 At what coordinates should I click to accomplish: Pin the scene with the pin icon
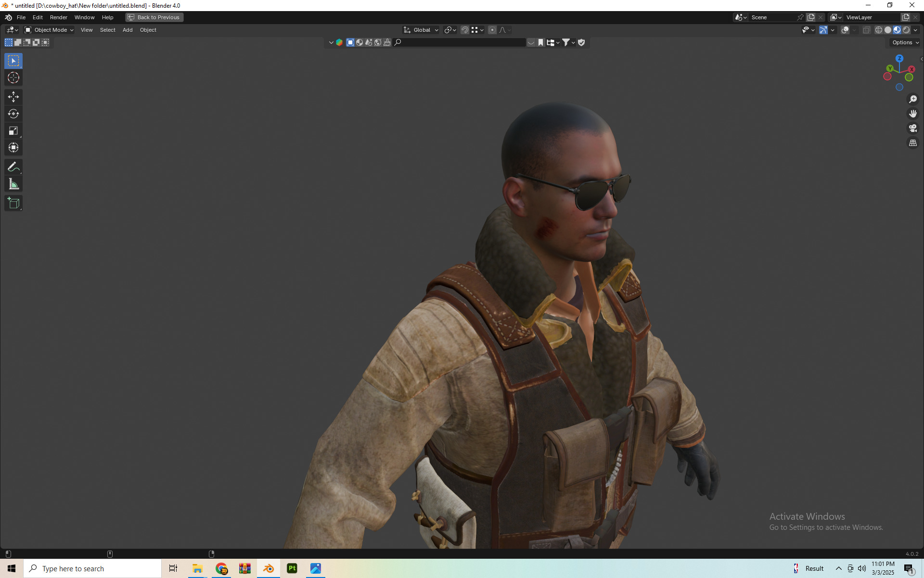[x=800, y=17]
